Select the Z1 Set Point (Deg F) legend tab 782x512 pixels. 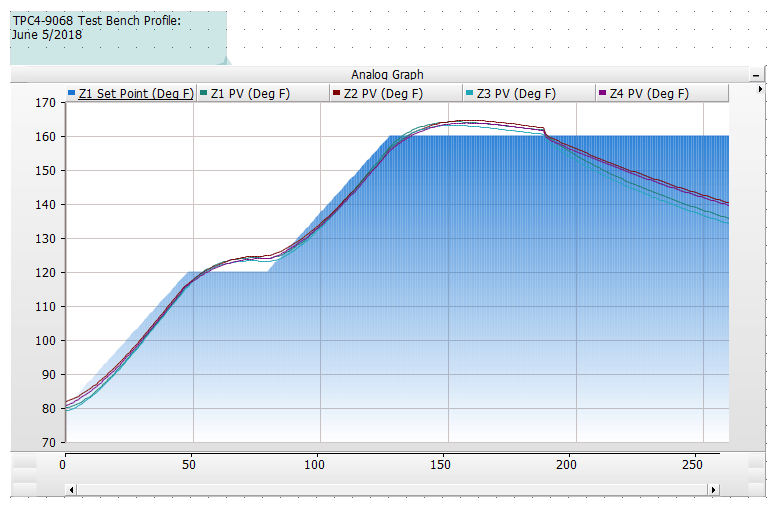tap(131, 93)
